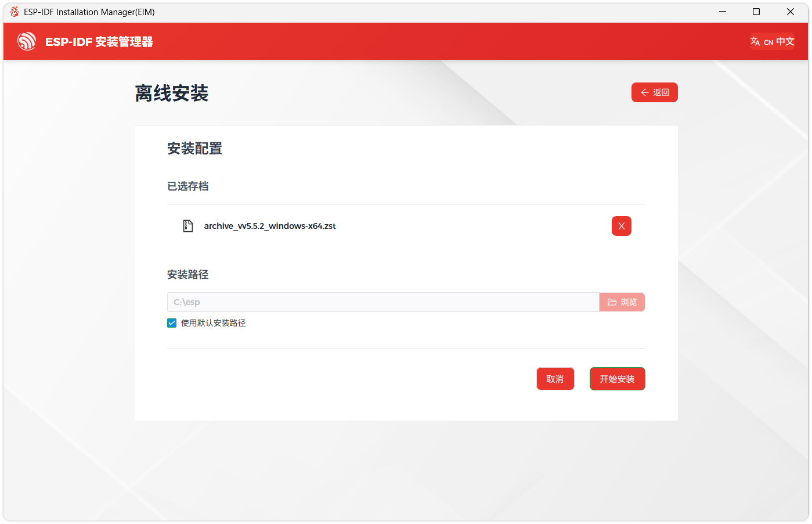Click the folder icon inside the 浏览 button
The image size is (812, 524).
612,302
